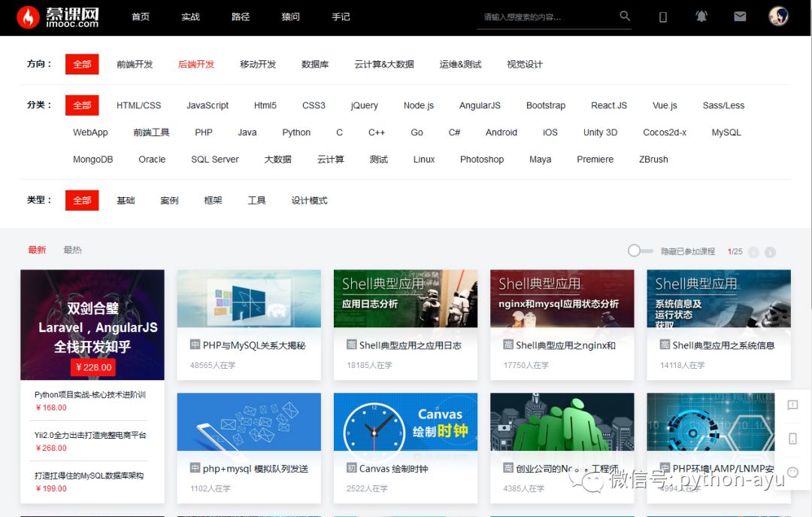Select the Node.js category

click(x=419, y=105)
